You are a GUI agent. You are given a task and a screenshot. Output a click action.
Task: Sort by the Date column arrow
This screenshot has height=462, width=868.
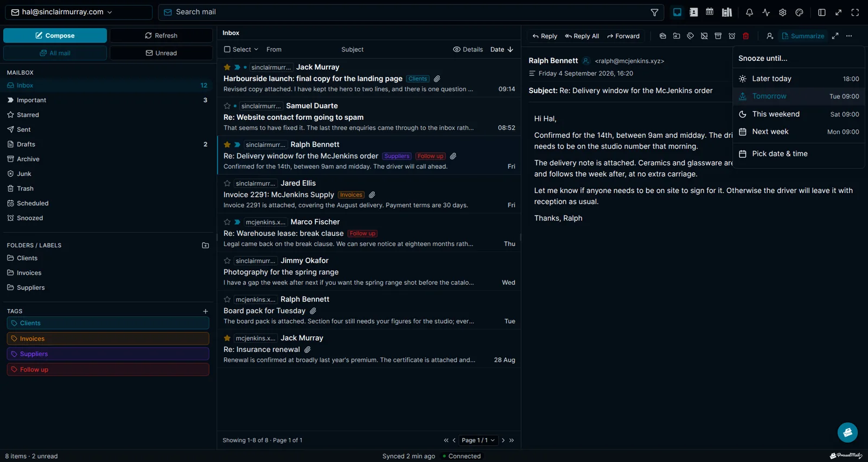tap(510, 49)
